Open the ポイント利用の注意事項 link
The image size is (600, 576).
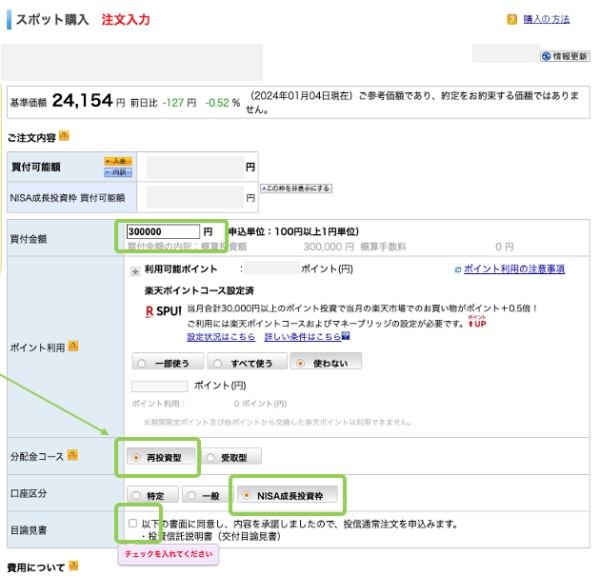click(x=513, y=269)
